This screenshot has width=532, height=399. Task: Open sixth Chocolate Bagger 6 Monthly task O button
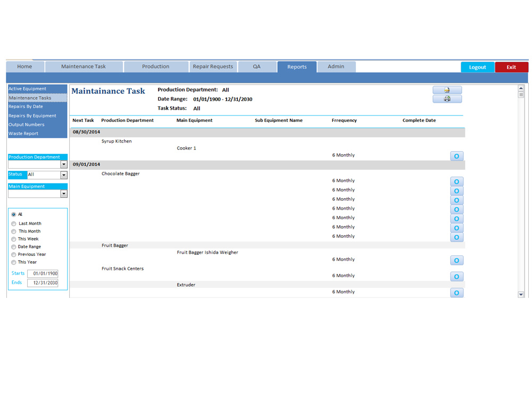456,228
